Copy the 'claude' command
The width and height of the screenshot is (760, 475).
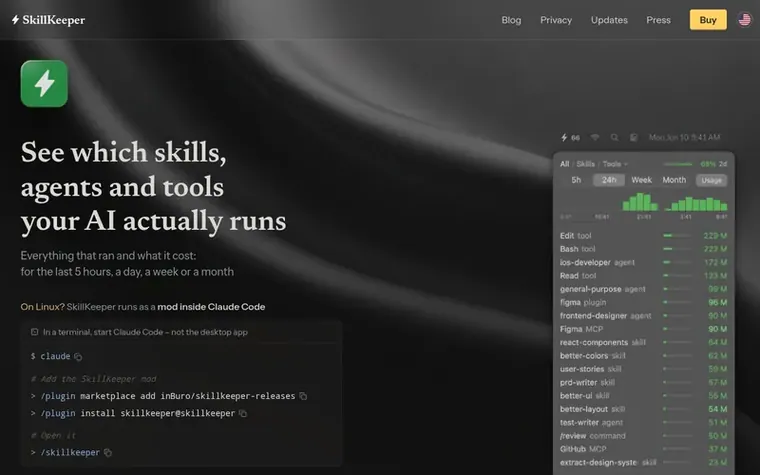coord(78,357)
